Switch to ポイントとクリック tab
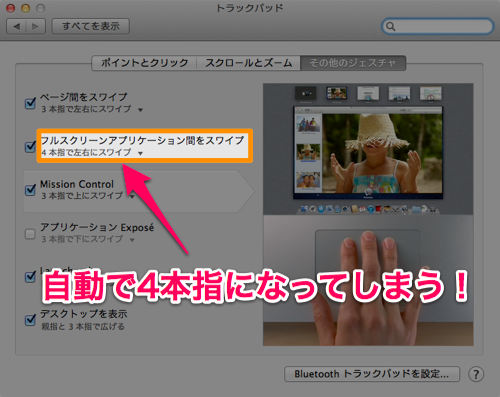The image size is (500, 397). pos(144,63)
